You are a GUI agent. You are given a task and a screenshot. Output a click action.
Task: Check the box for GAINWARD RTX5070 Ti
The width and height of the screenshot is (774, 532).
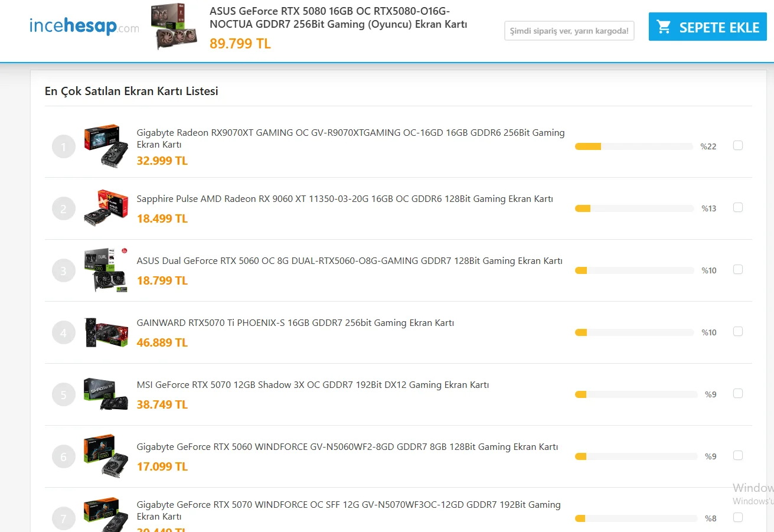coord(738,331)
